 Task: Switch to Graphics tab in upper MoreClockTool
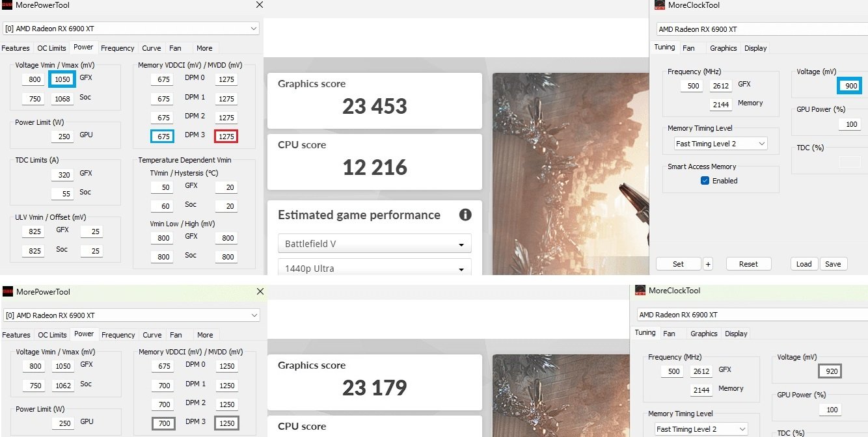[x=724, y=48]
